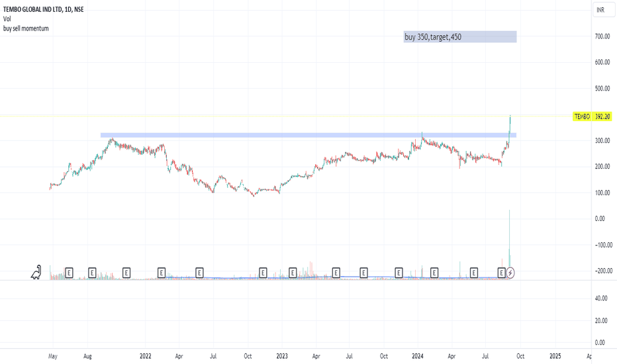Click the 20.00 lower pane axis label
Image resolution: width=617 pixels, height=364 pixels.
pyautogui.click(x=600, y=321)
